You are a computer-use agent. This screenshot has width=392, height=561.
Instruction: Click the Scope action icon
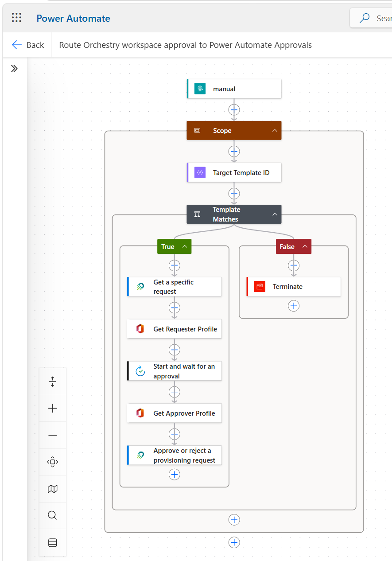[x=198, y=131]
